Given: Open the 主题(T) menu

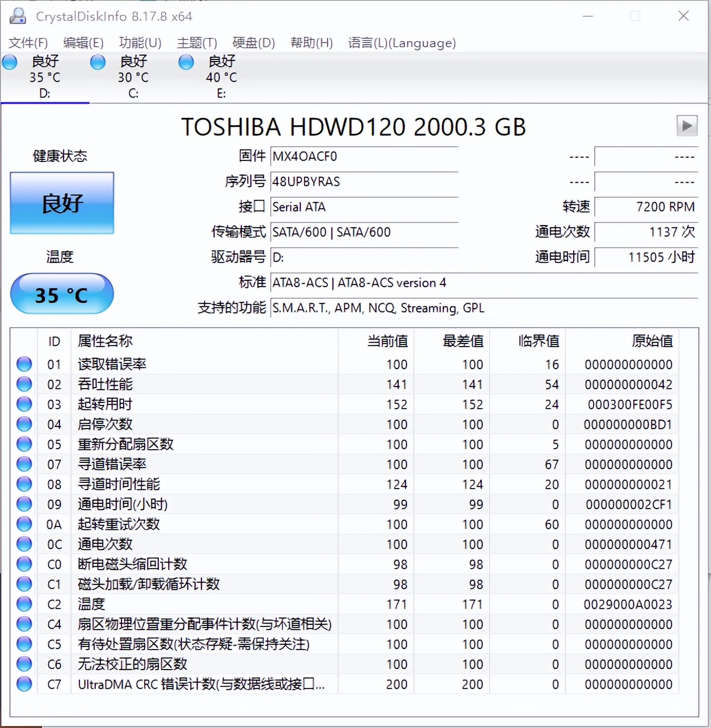Looking at the screenshot, I should 197,43.
